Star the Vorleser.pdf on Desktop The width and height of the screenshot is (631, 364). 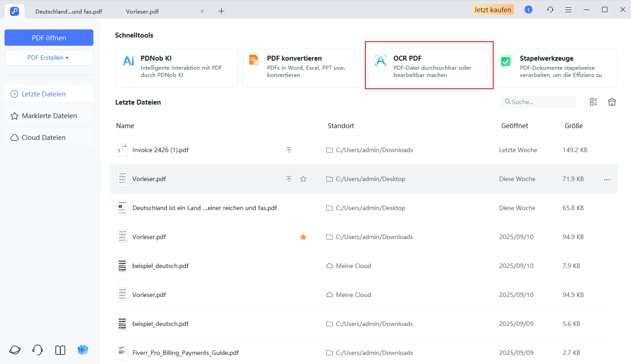pos(303,179)
